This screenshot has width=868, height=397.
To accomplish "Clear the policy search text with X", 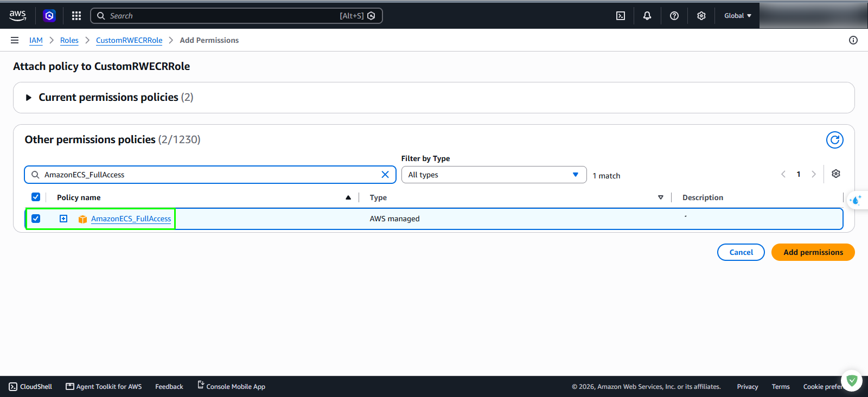I will pos(385,175).
